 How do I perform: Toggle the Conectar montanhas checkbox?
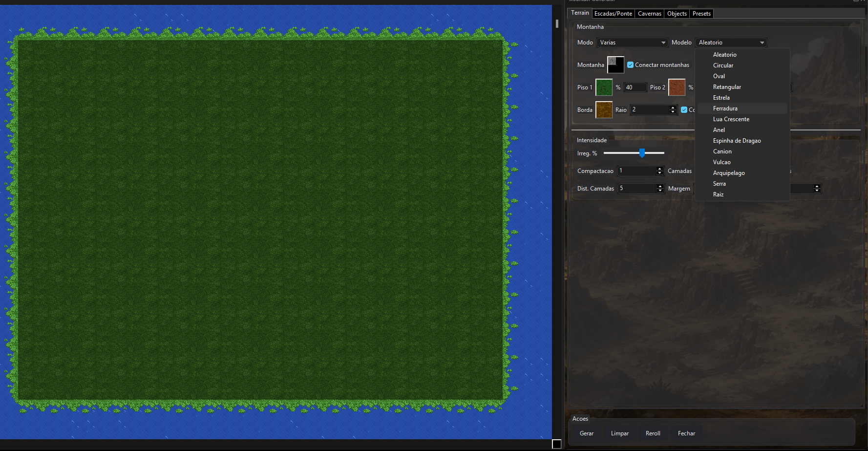click(x=630, y=65)
